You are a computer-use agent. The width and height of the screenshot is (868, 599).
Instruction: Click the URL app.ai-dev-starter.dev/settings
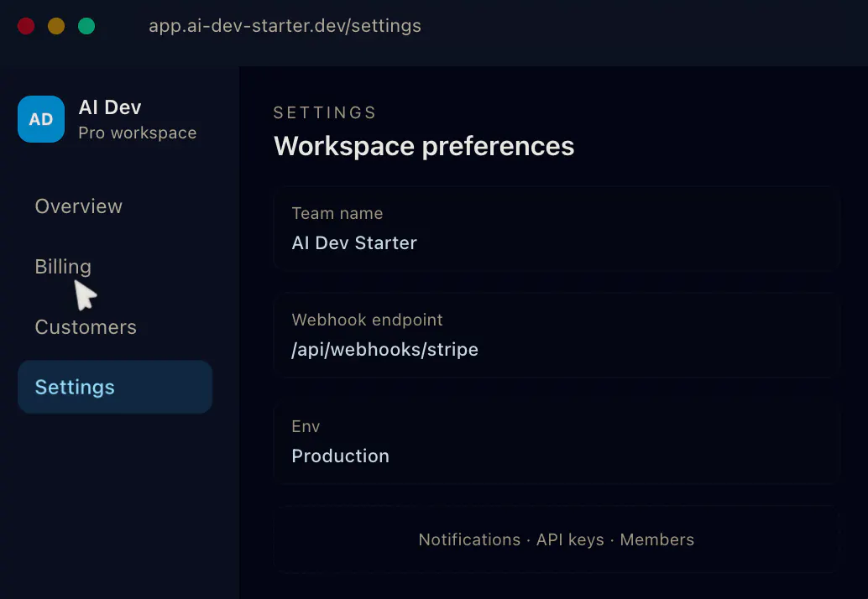pos(285,26)
